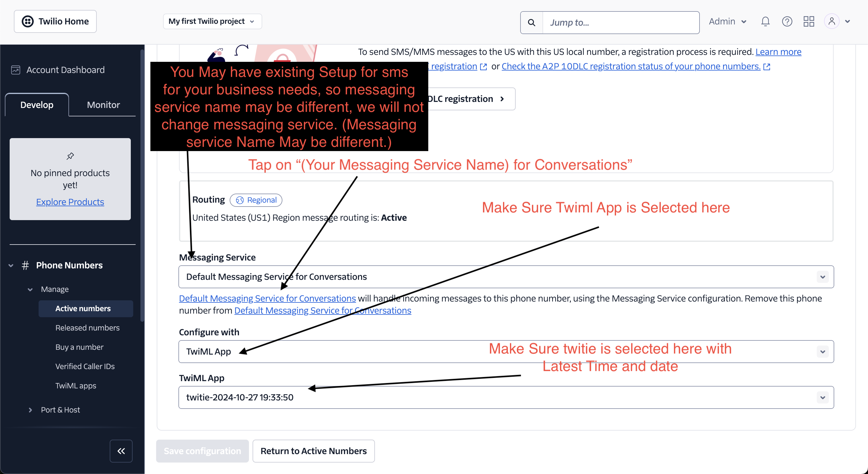This screenshot has width=868, height=474.
Task: Click the Account Dashboard chart icon
Action: click(x=15, y=70)
